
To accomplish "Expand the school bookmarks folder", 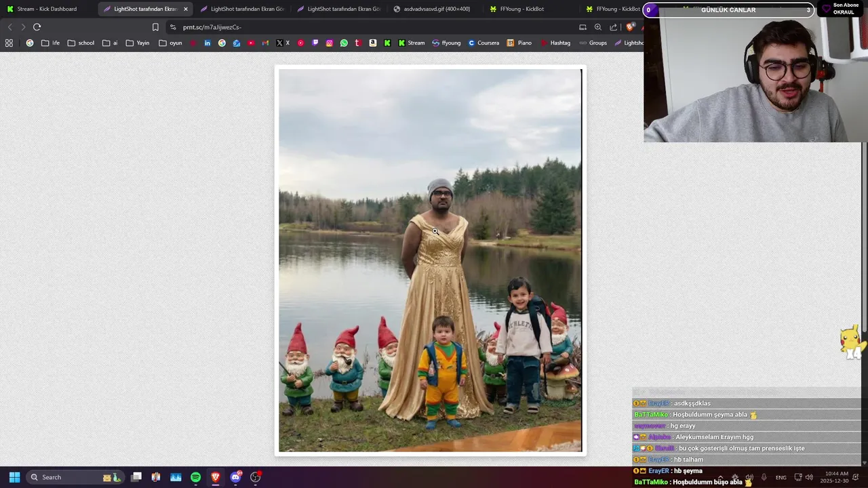I will point(81,43).
